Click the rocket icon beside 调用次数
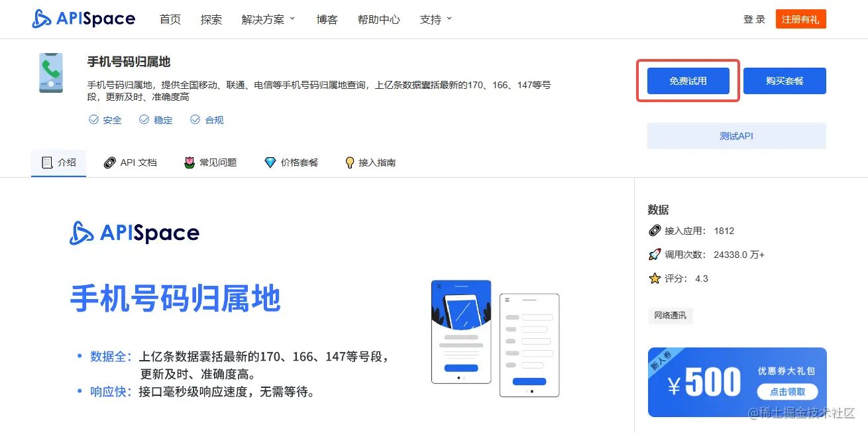Image resolution: width=868 pixels, height=433 pixels. pos(655,255)
